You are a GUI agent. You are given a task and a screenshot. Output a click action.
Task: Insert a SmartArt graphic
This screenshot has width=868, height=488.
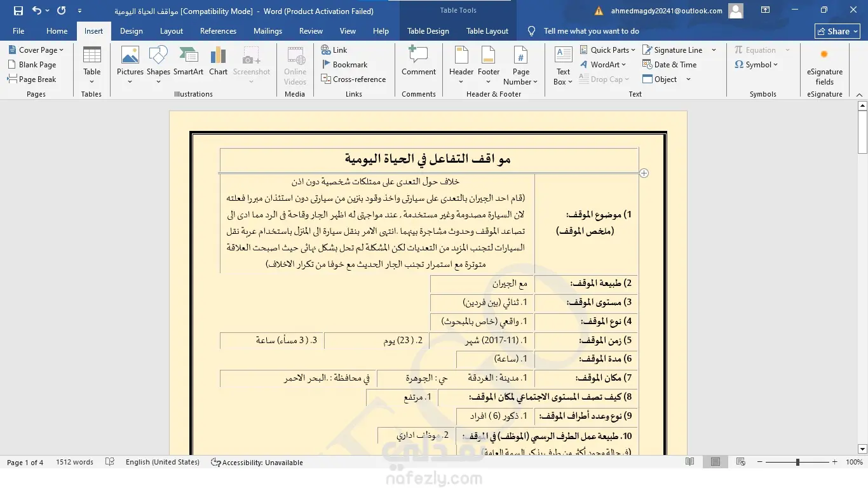[189, 61]
